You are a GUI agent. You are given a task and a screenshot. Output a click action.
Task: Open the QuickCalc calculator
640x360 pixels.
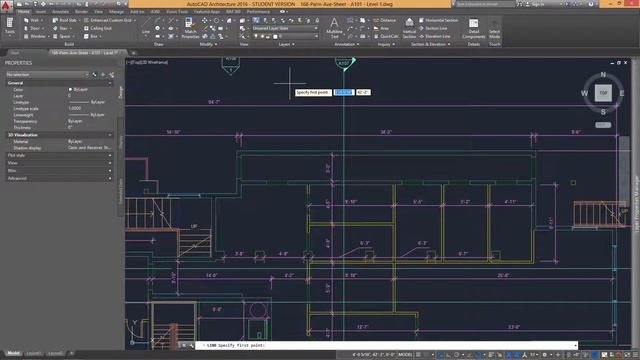point(386,36)
